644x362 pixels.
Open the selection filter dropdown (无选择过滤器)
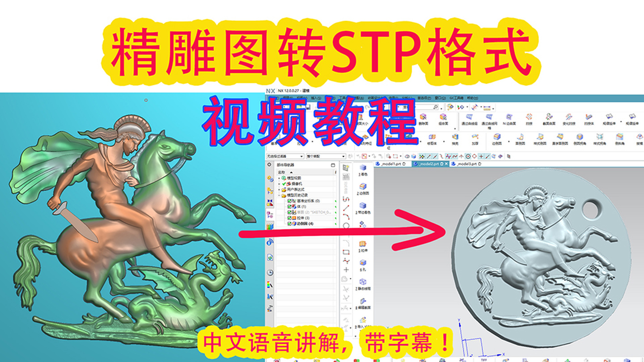pyautogui.click(x=302, y=156)
